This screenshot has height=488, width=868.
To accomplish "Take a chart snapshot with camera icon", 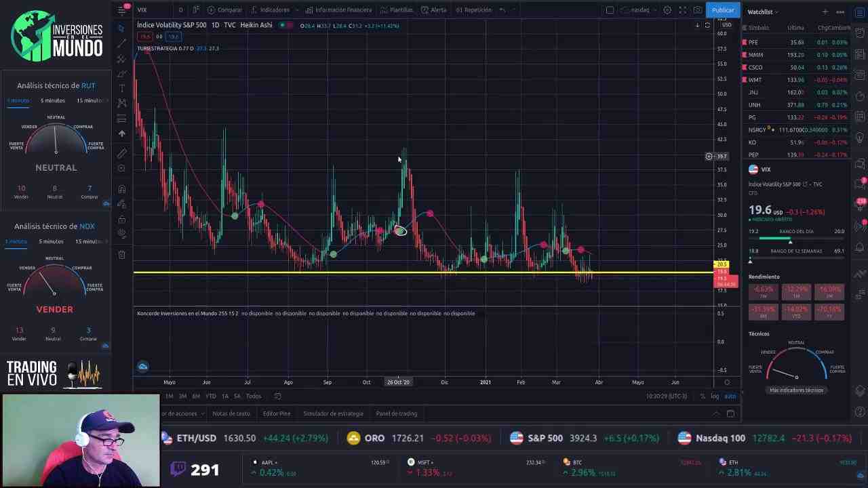I will click(x=697, y=10).
